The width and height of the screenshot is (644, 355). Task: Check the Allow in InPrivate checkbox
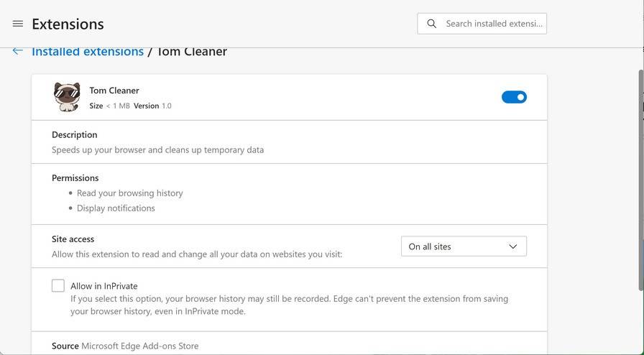pyautogui.click(x=58, y=286)
